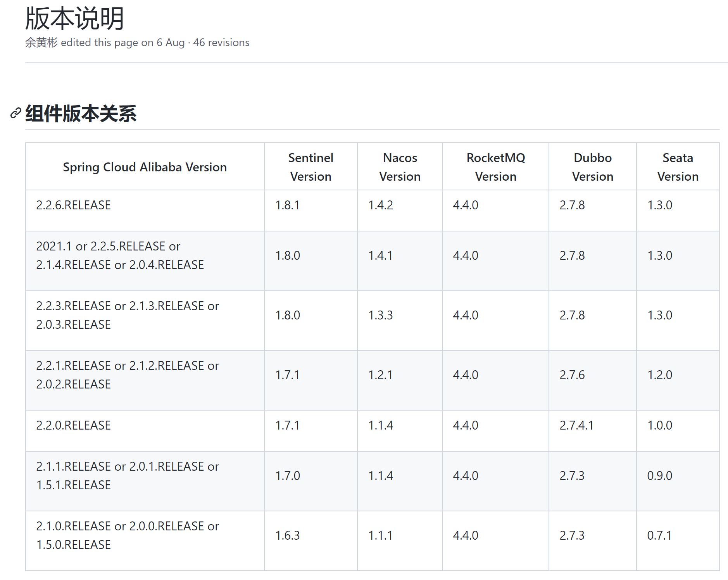The height and width of the screenshot is (580, 728).
Task: Click the anchor link icon beside 组件版本关系
Action: 16,113
